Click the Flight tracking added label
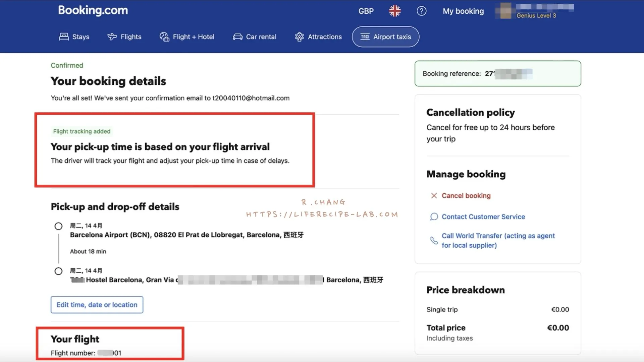The height and width of the screenshot is (362, 644). 82,131
